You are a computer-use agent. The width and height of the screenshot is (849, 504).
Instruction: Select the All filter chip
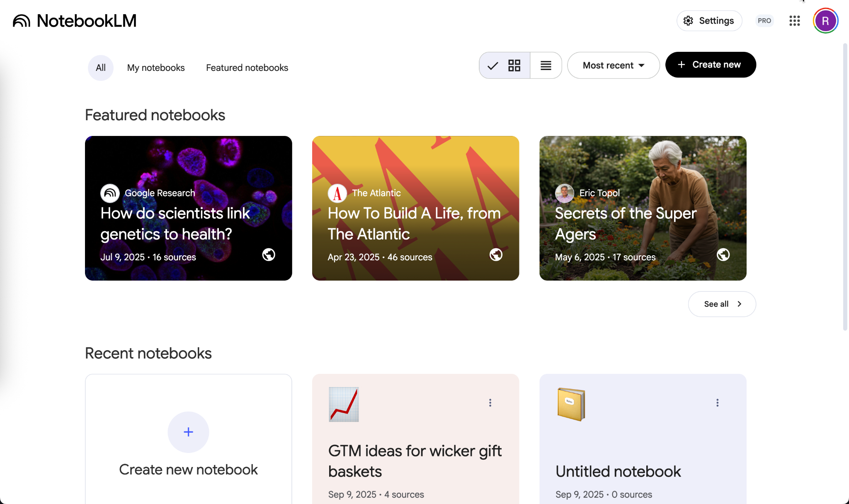(100, 68)
